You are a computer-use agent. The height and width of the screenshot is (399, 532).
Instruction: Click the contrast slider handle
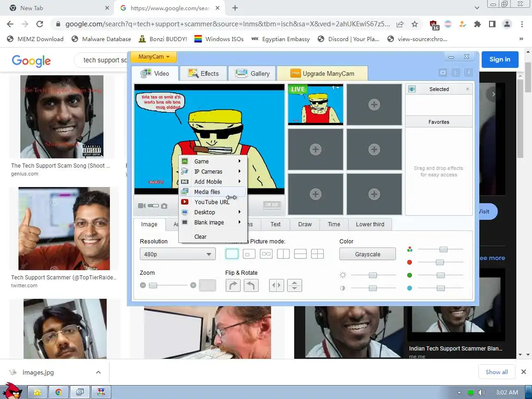point(373,288)
